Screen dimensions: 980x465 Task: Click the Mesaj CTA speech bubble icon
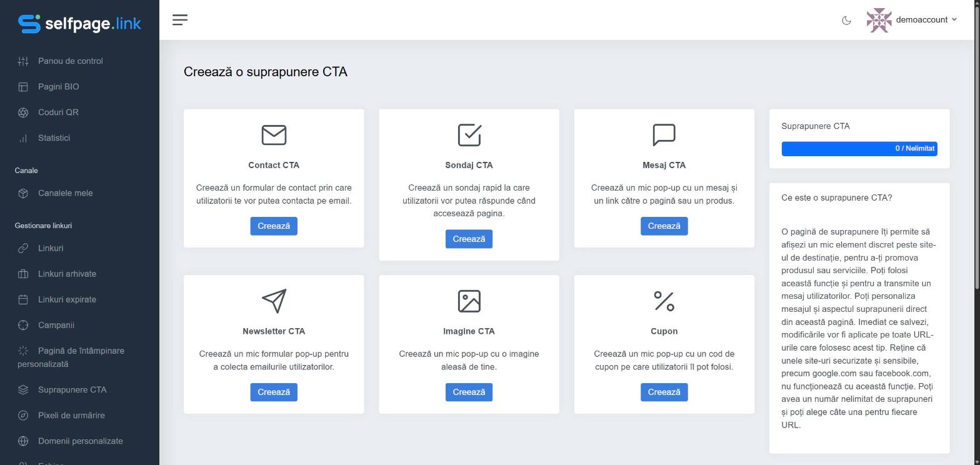664,135
